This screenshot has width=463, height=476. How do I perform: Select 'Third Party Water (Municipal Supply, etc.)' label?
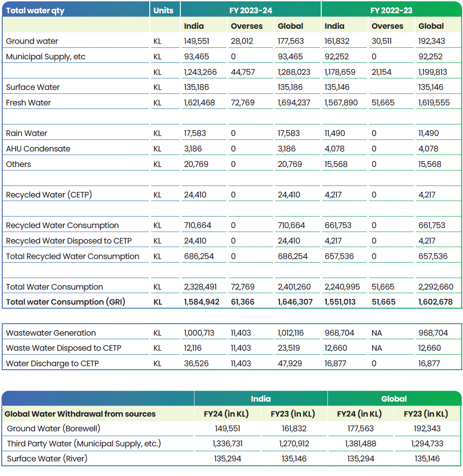pyautogui.click(x=84, y=444)
